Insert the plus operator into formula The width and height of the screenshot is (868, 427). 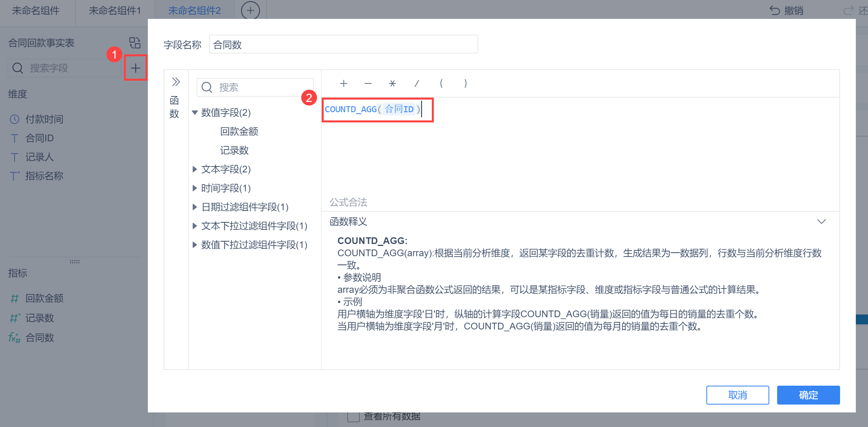tap(343, 83)
